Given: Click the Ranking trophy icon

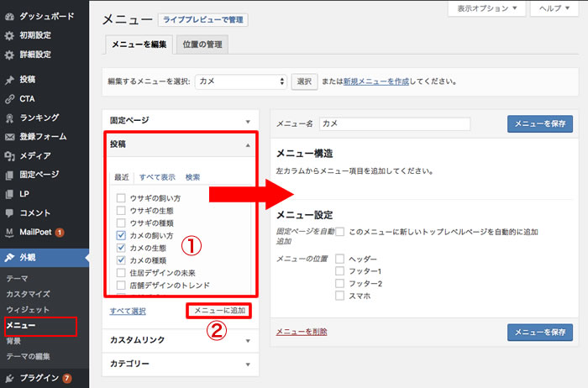Looking at the screenshot, I should [x=9, y=118].
